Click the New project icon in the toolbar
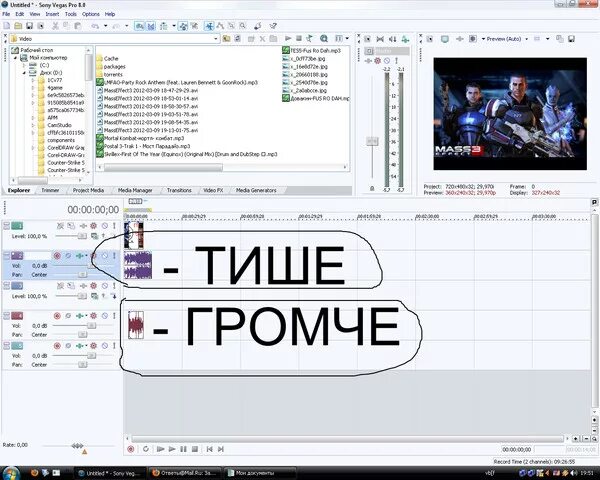Screen dimensions: 600x480 coord(7,26)
